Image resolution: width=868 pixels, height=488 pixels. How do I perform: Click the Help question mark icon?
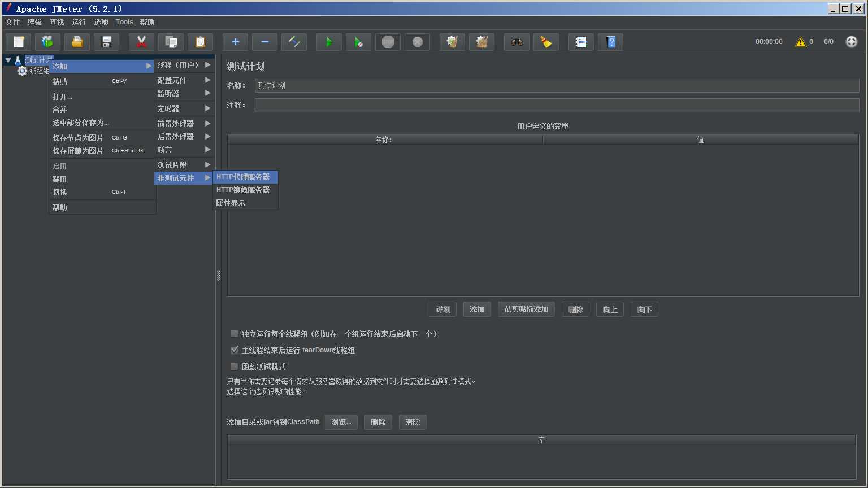pos(610,42)
